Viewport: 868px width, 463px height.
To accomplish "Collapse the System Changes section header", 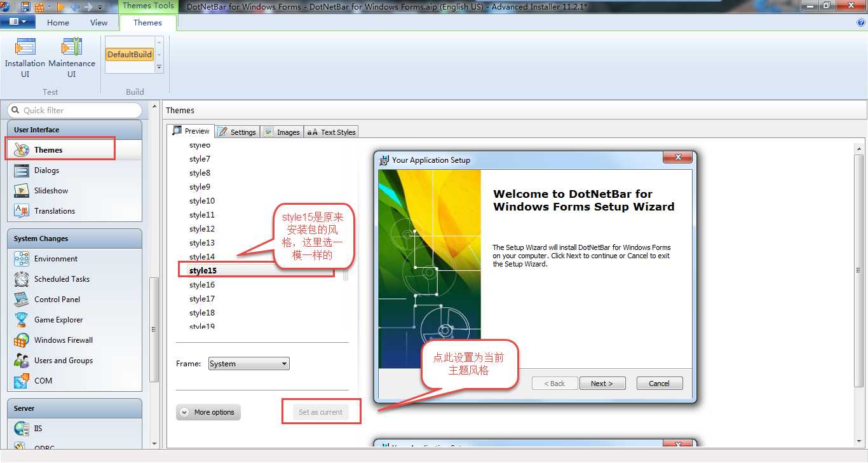I will point(74,238).
